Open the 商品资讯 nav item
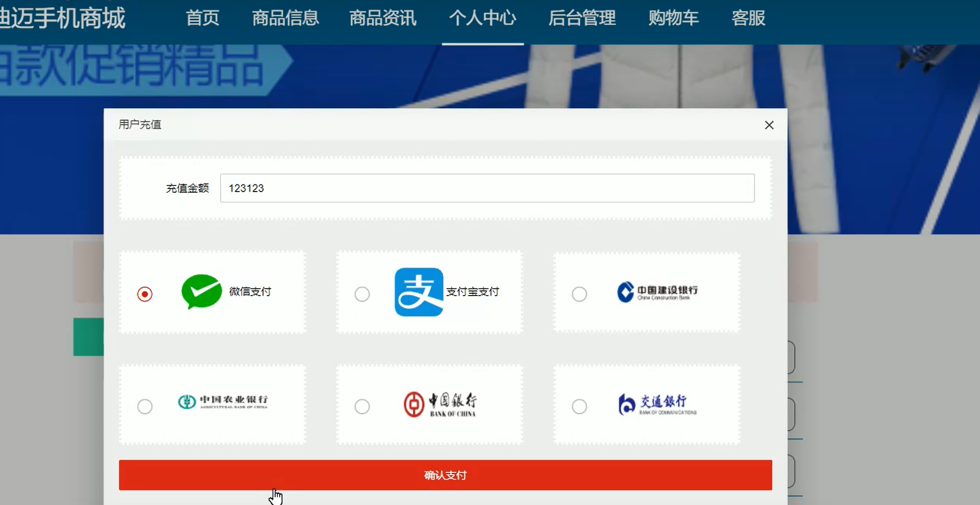Image resolution: width=980 pixels, height=505 pixels. coord(383,18)
